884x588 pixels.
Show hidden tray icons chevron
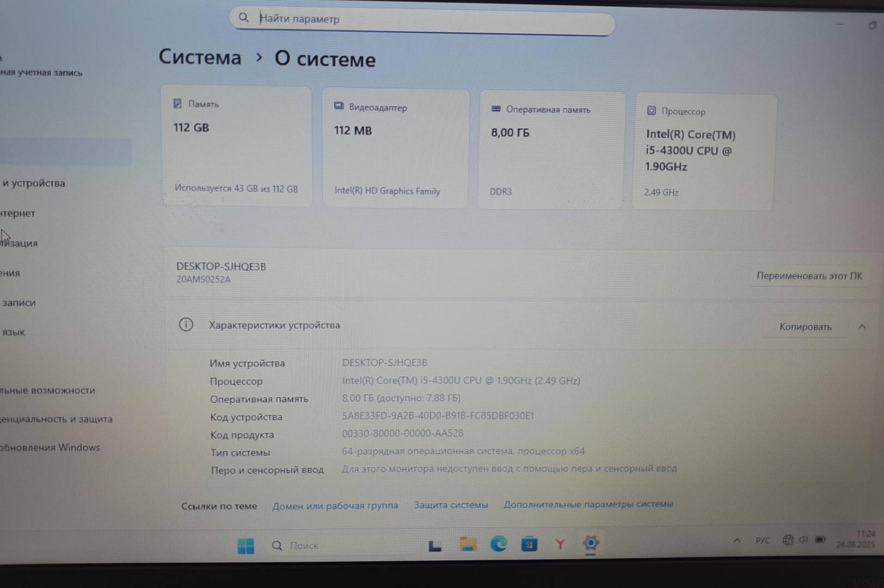tap(736, 541)
